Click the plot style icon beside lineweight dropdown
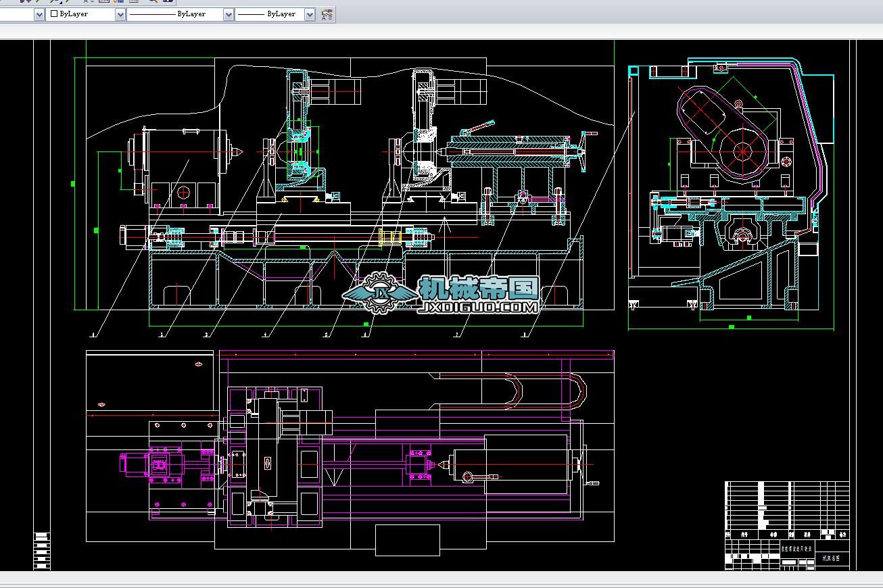This screenshot has height=588, width=883. [327, 14]
